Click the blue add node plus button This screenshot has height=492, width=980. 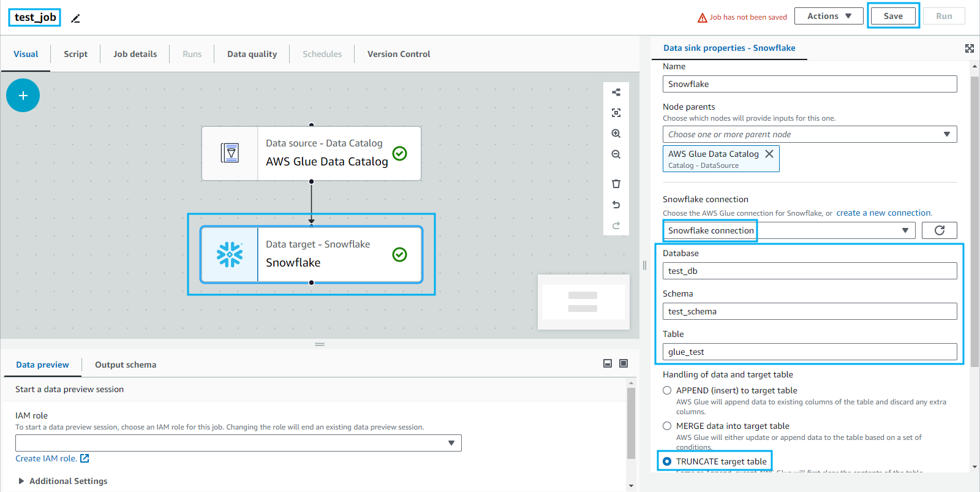click(23, 96)
